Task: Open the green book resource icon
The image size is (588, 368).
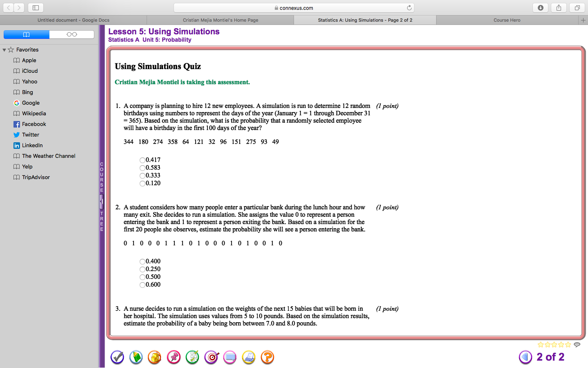Action: (x=136, y=357)
